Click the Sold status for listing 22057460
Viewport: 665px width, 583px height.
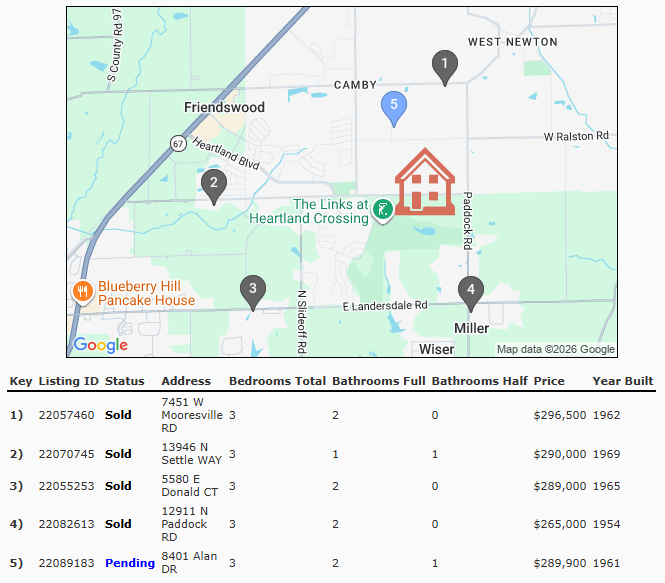click(x=118, y=415)
